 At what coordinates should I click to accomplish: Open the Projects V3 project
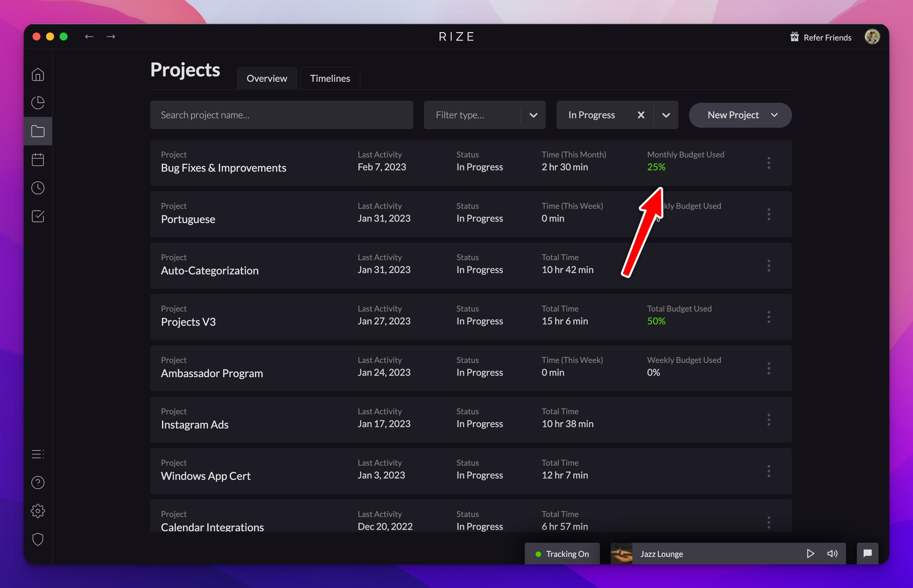(188, 322)
